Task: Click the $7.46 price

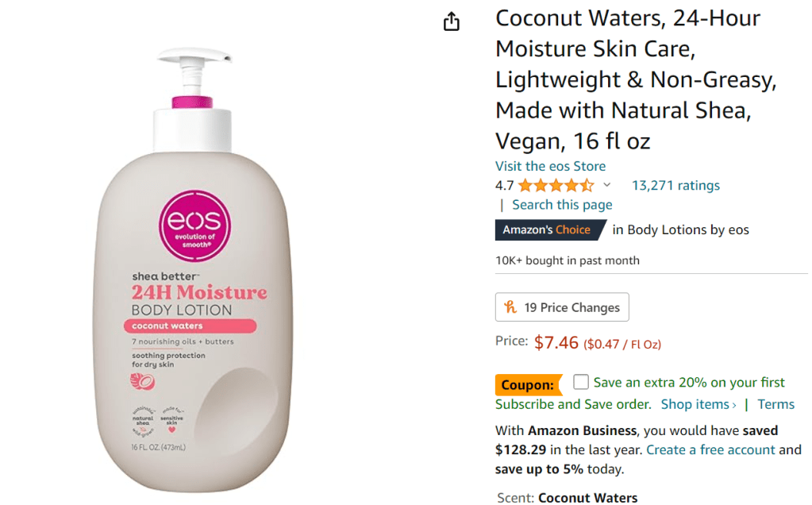Action: [x=556, y=342]
